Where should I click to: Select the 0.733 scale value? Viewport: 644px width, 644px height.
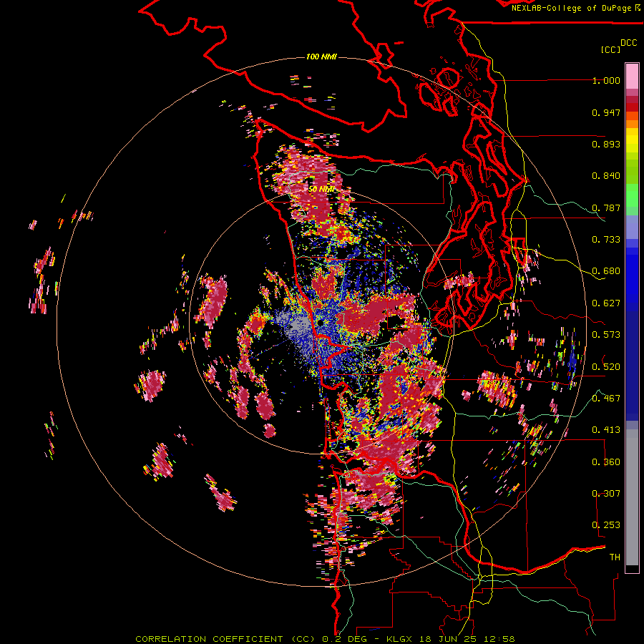tap(606, 240)
